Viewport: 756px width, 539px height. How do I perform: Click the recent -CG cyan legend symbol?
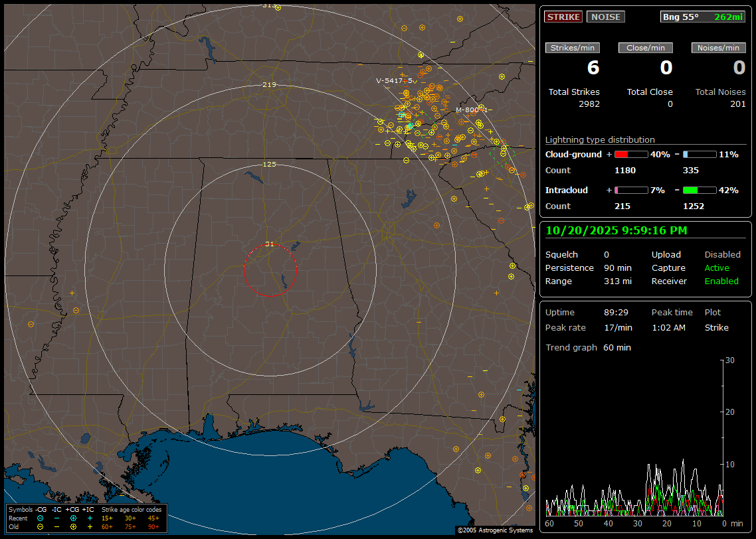[x=41, y=518]
